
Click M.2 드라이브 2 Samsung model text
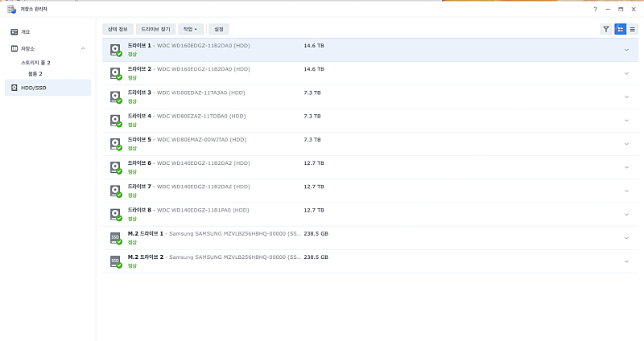(235, 257)
